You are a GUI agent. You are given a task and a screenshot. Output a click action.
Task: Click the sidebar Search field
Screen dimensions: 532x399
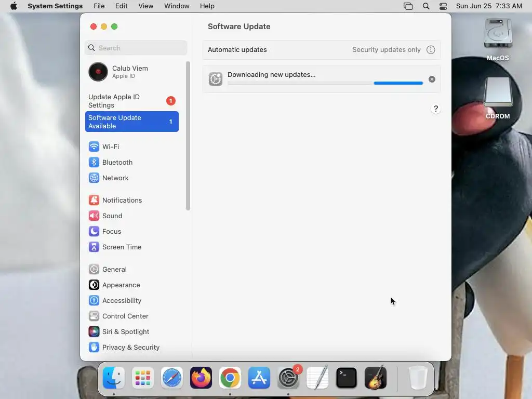click(x=136, y=48)
